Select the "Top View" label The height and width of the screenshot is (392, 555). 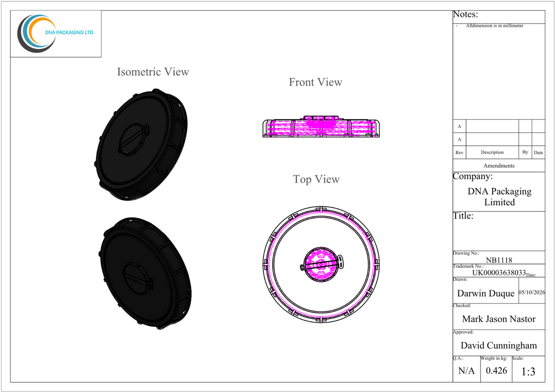point(316,179)
